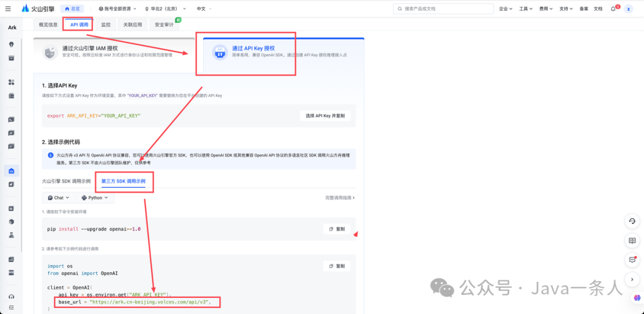Open the hamburger navigation menu
Screen dimensions: 644x314
tap(8, 8)
